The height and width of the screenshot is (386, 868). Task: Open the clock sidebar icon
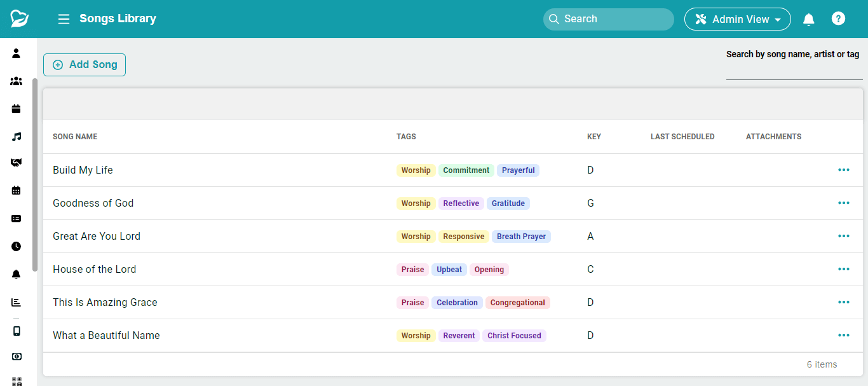click(x=17, y=246)
